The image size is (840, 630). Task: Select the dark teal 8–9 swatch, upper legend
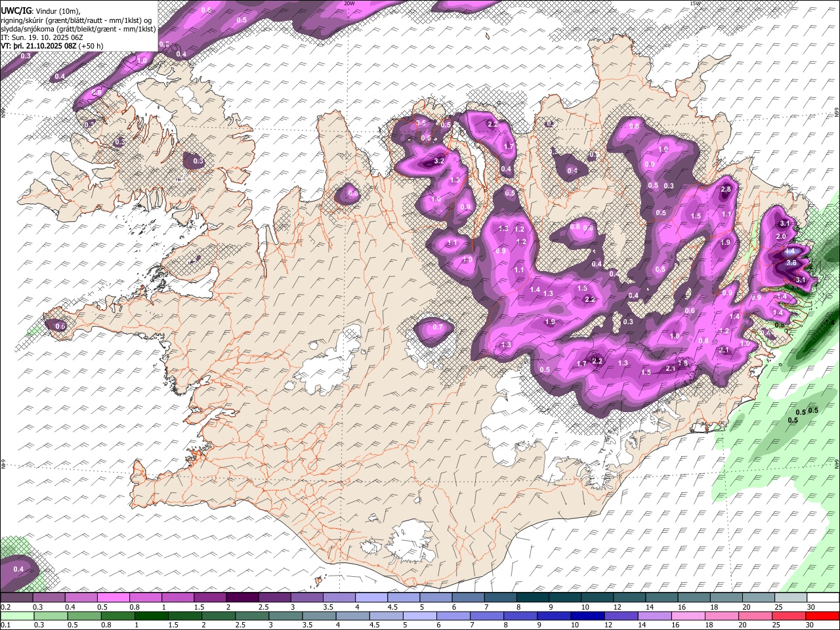click(x=532, y=598)
